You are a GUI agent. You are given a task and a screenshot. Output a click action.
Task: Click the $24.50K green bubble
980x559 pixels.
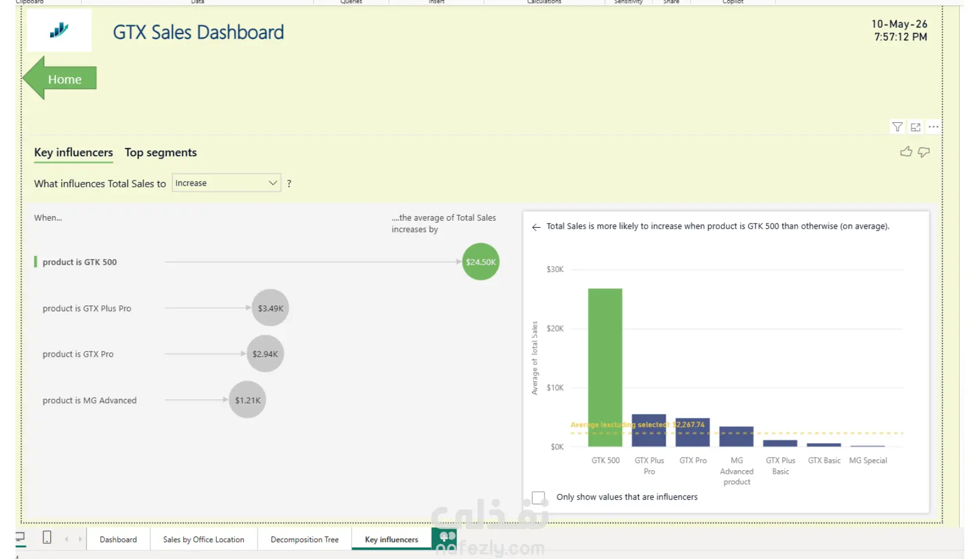click(480, 262)
